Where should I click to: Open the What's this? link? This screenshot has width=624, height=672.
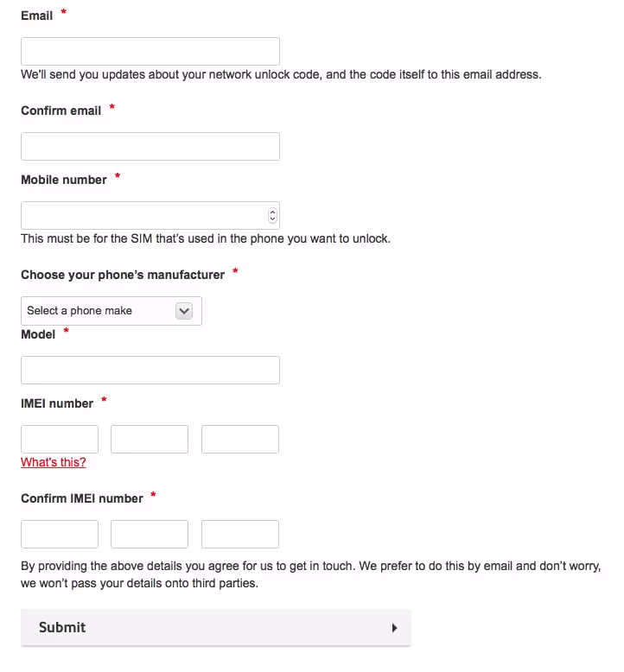(x=54, y=462)
